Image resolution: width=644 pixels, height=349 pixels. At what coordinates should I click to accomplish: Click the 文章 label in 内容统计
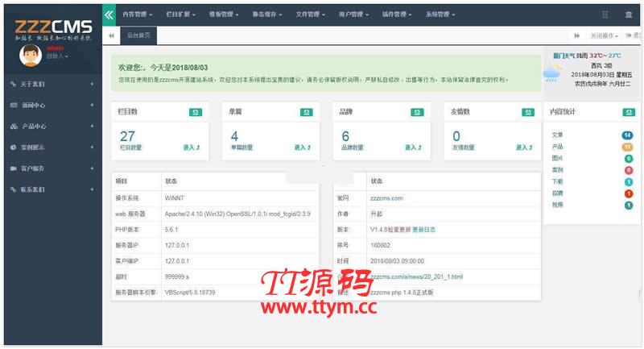click(x=557, y=135)
